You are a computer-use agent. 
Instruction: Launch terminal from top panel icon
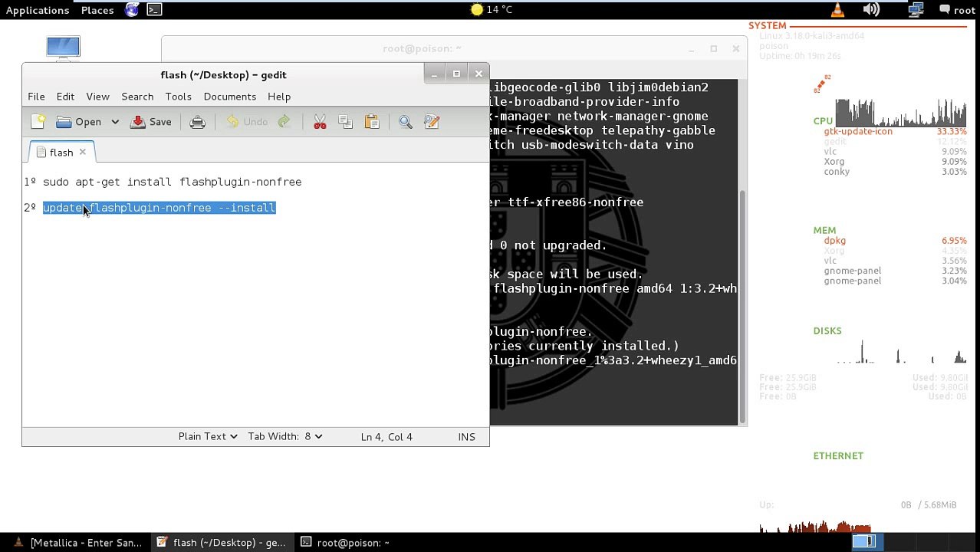pos(154,10)
